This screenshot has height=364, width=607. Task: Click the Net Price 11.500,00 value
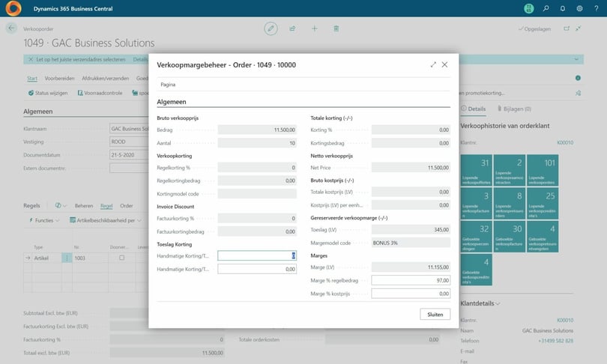(411, 168)
